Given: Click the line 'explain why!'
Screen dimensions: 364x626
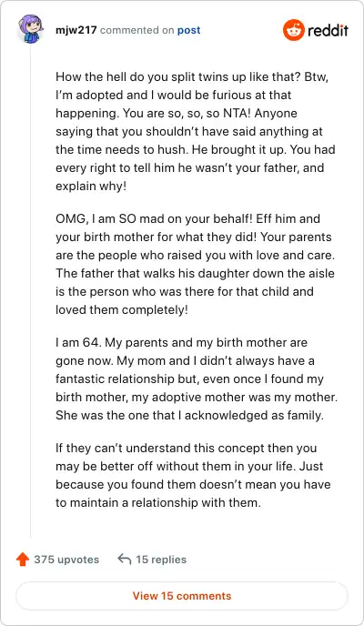Looking at the screenshot, I should (91, 186).
